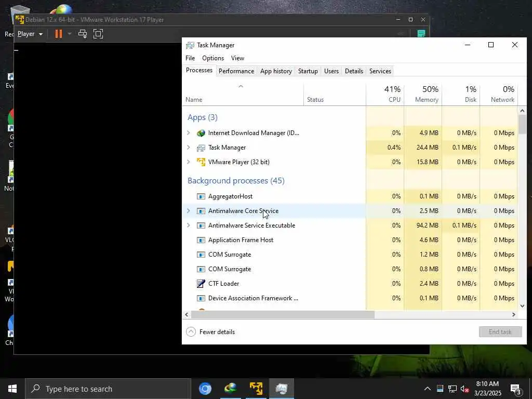Select Antimalware Service Executable process name
Viewport: 532px width, 399px height.
[x=251, y=225]
